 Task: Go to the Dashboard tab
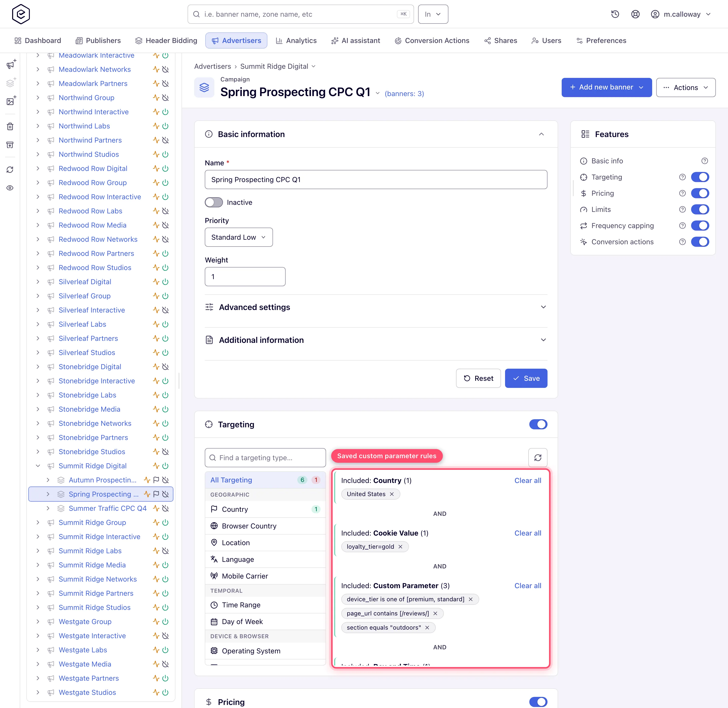click(x=38, y=40)
